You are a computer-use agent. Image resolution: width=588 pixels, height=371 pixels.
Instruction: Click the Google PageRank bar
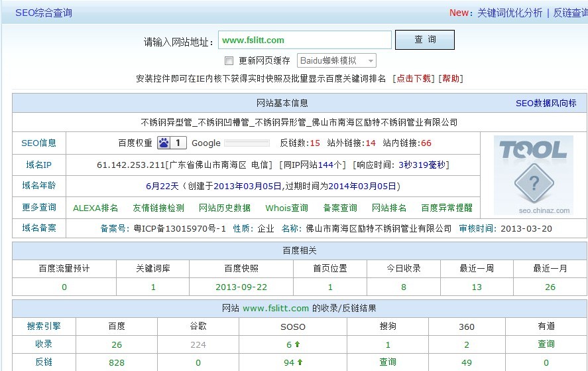[247, 143]
